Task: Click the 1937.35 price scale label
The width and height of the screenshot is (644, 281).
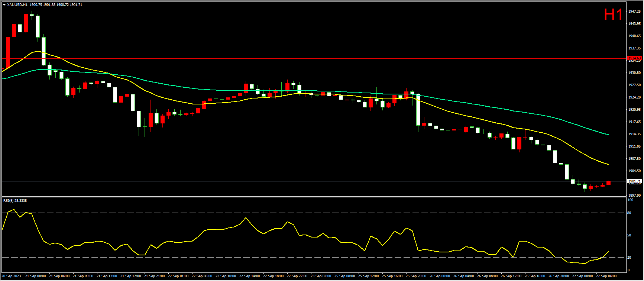Action: click(x=634, y=48)
